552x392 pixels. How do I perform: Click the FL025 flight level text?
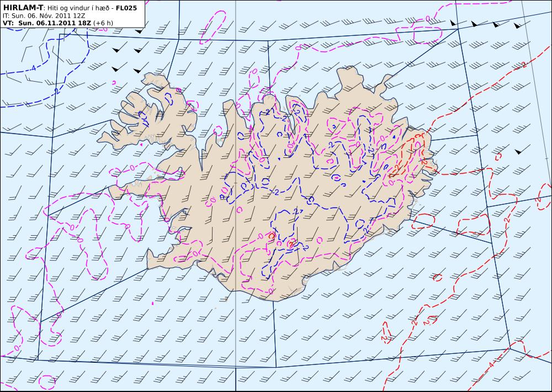(x=126, y=8)
